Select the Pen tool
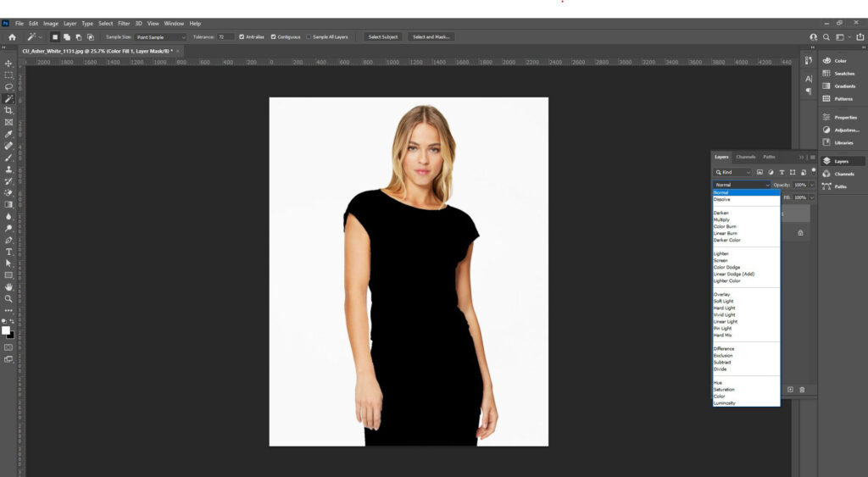 click(8, 240)
